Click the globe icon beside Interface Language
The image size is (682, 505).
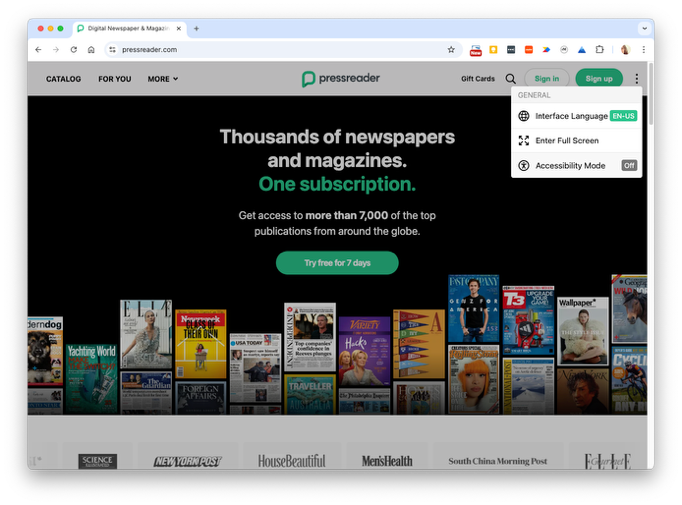(x=524, y=116)
